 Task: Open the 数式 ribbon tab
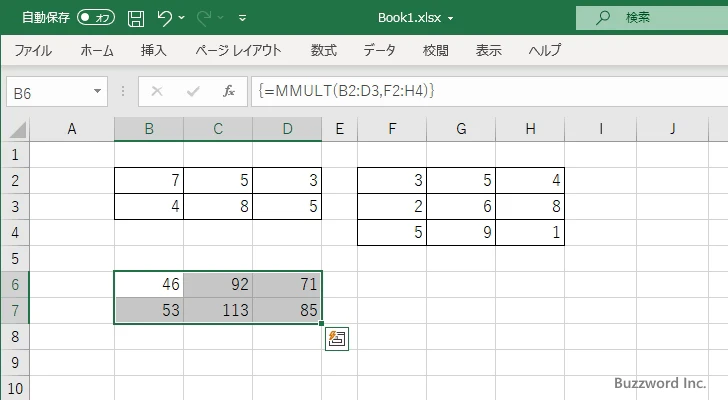[324, 50]
